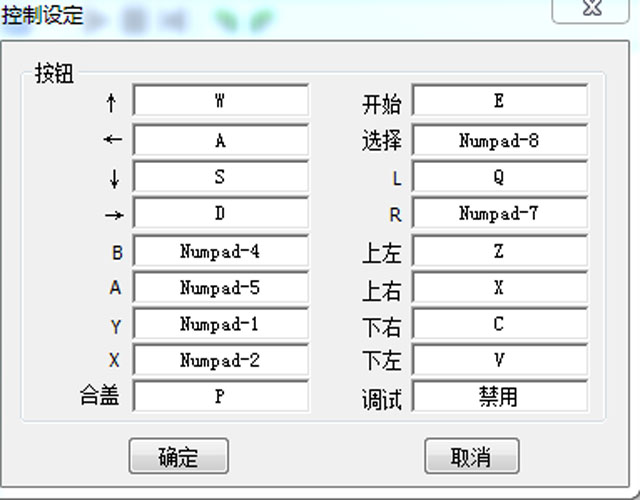Select the Left arrow binding field showing A
Screen dimensions: 640x500
220,141
